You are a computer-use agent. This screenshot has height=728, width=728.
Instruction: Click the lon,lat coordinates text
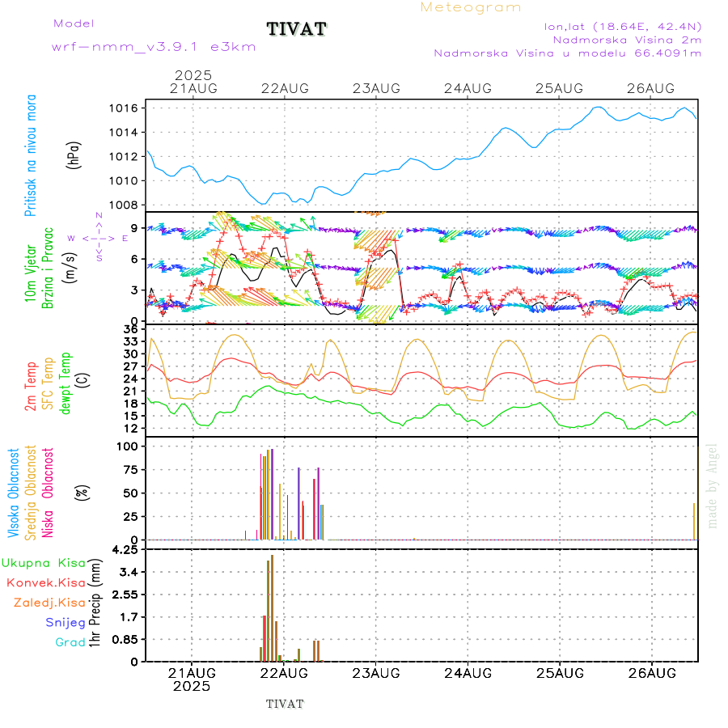pos(624,26)
